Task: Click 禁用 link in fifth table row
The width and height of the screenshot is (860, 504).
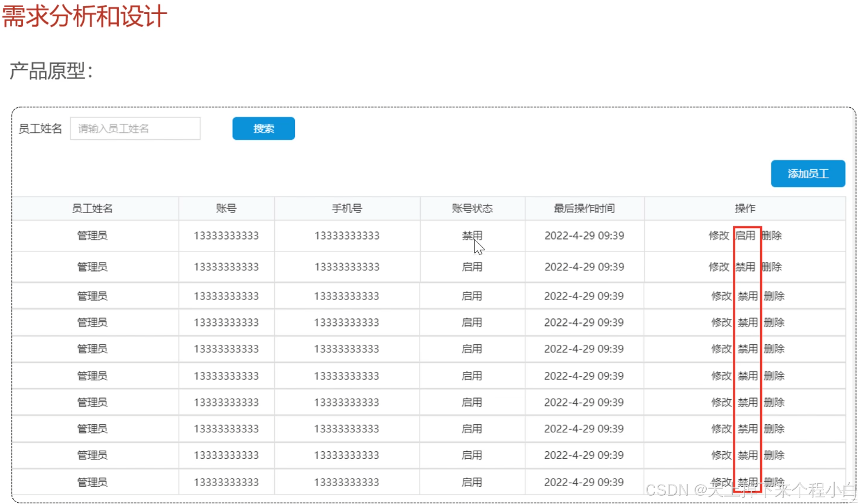Action: pos(747,349)
